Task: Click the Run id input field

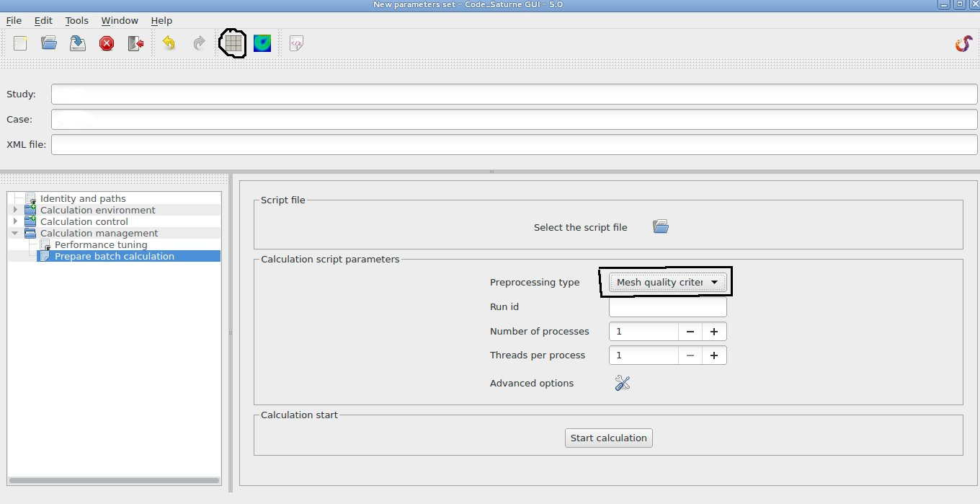Action: [667, 307]
